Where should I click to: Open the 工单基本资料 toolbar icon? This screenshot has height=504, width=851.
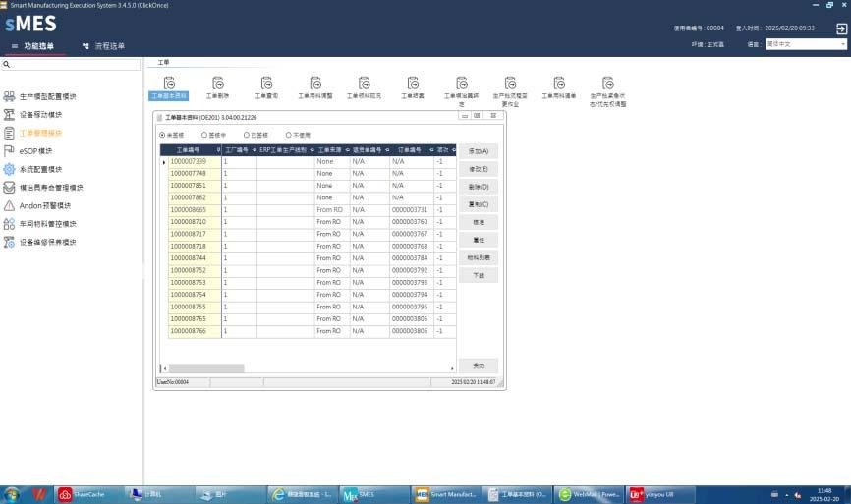[x=168, y=84]
